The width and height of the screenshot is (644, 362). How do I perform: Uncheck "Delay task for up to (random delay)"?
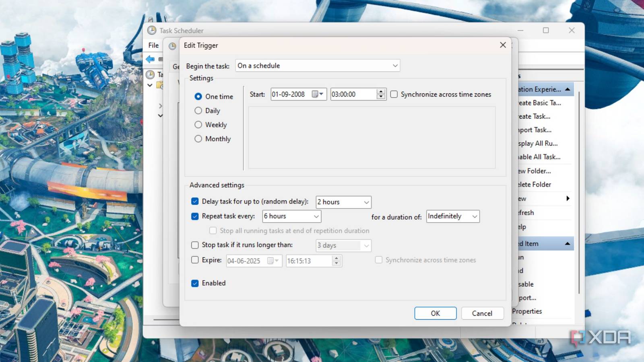coord(195,201)
